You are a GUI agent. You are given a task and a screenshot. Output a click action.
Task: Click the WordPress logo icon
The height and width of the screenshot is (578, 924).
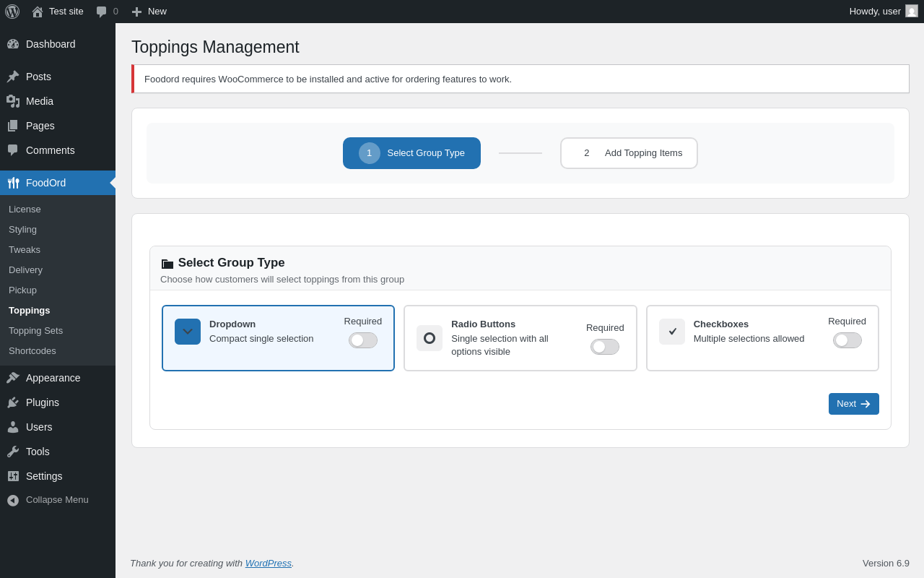click(x=12, y=12)
